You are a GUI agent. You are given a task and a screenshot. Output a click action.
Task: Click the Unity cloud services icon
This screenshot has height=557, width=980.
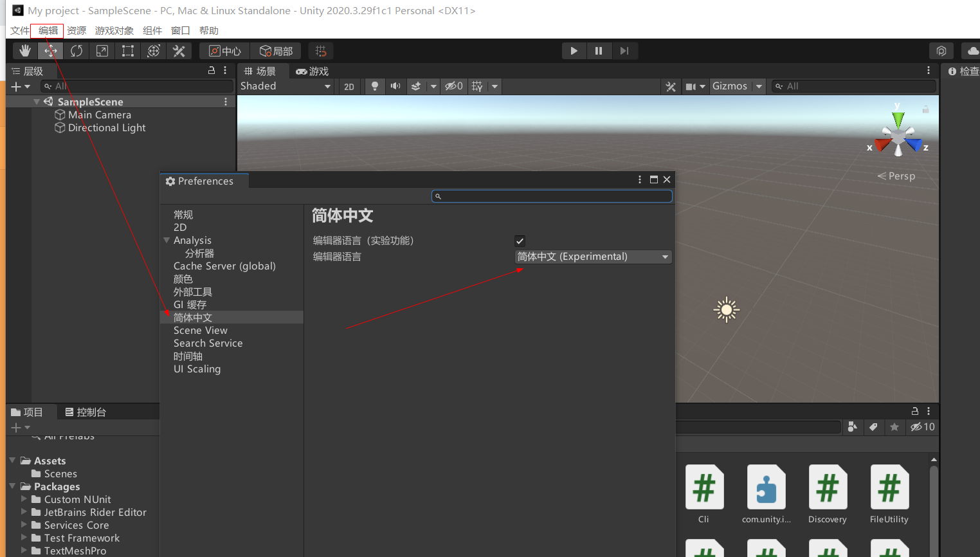pyautogui.click(x=973, y=50)
